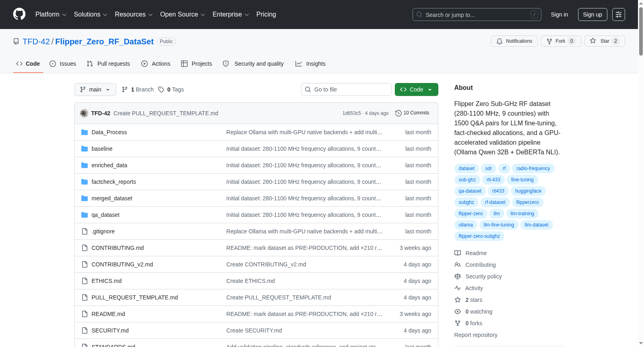The image size is (644, 347).
Task: Click the Contributing people icon
Action: pyautogui.click(x=458, y=265)
